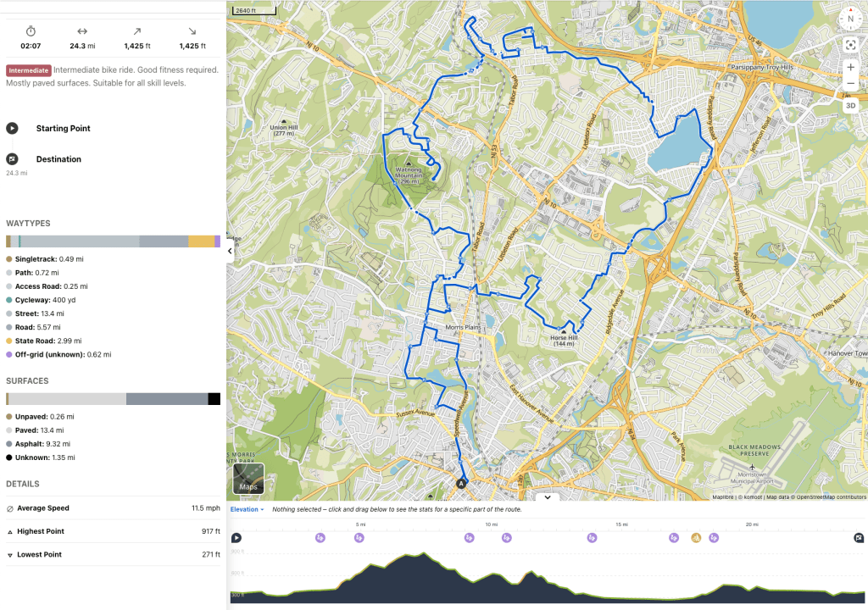Open the Elevation dropdown
The image size is (868, 610).
click(248, 509)
